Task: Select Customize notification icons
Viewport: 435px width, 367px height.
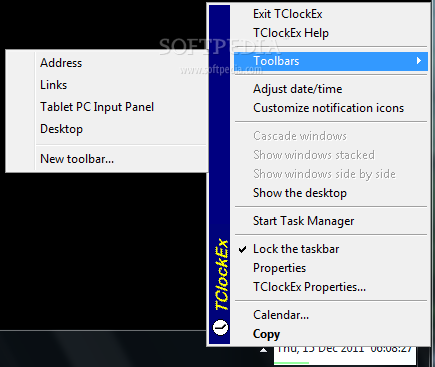Action: pos(330,108)
